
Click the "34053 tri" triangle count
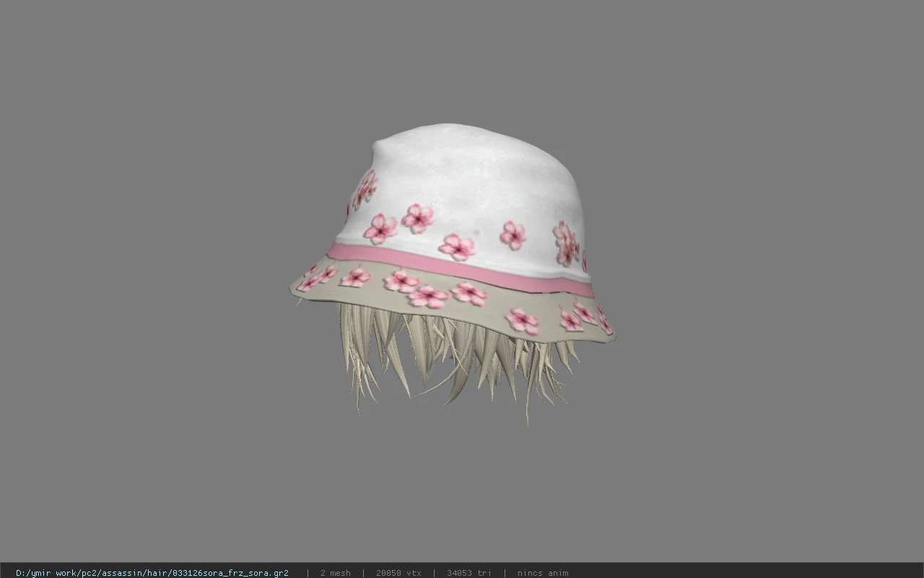[x=469, y=573]
